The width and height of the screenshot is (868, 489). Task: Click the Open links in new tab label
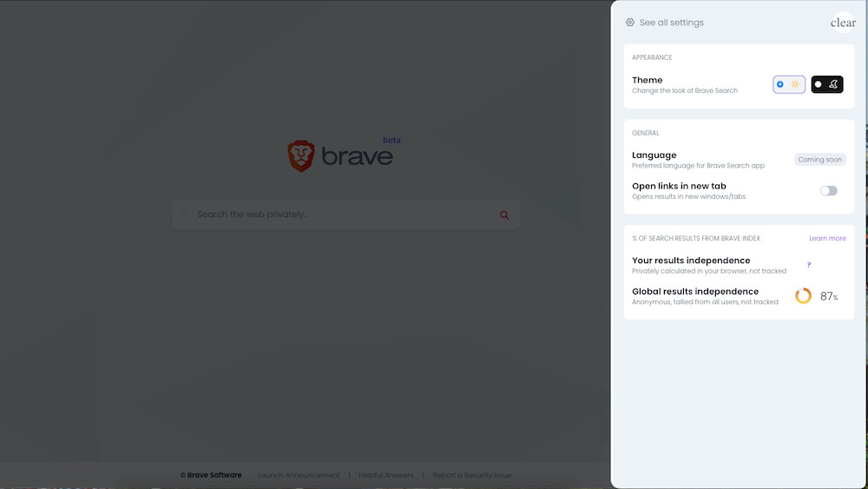(679, 186)
